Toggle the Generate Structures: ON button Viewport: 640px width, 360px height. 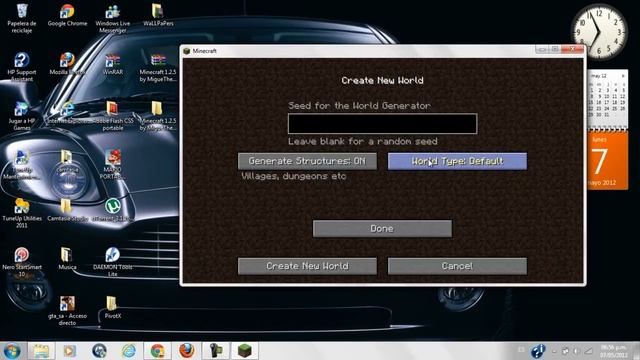tap(307, 161)
